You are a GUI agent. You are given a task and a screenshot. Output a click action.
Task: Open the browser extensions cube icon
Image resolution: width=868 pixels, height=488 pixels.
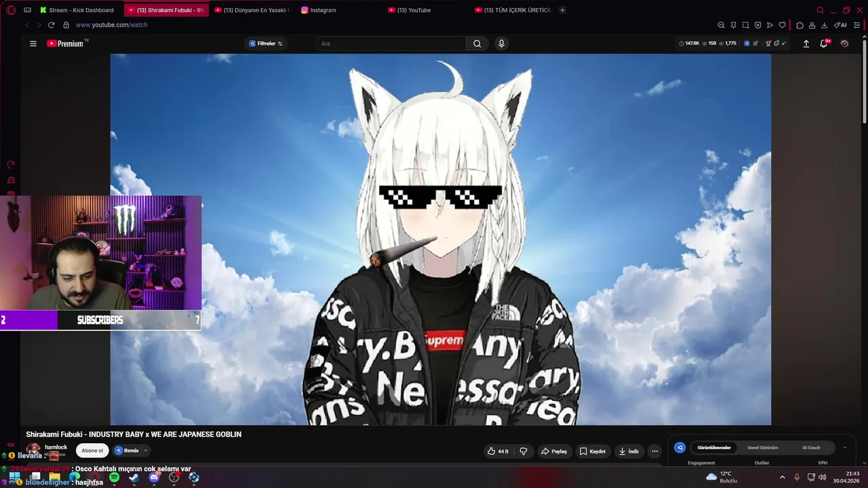[x=800, y=25]
